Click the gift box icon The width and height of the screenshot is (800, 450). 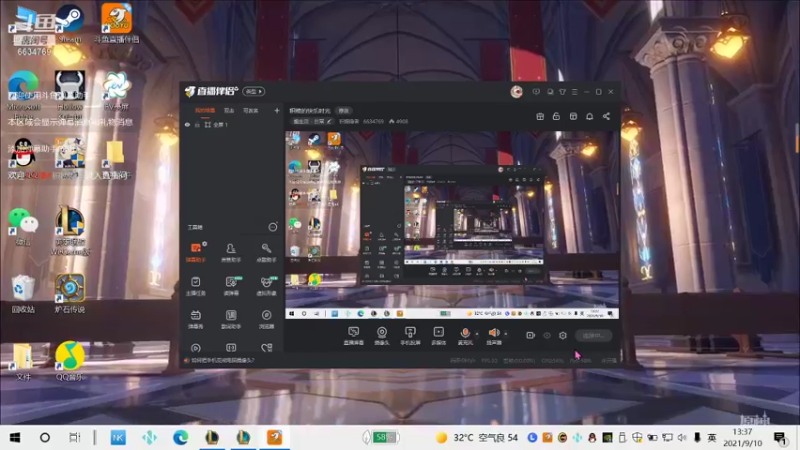tap(540, 116)
